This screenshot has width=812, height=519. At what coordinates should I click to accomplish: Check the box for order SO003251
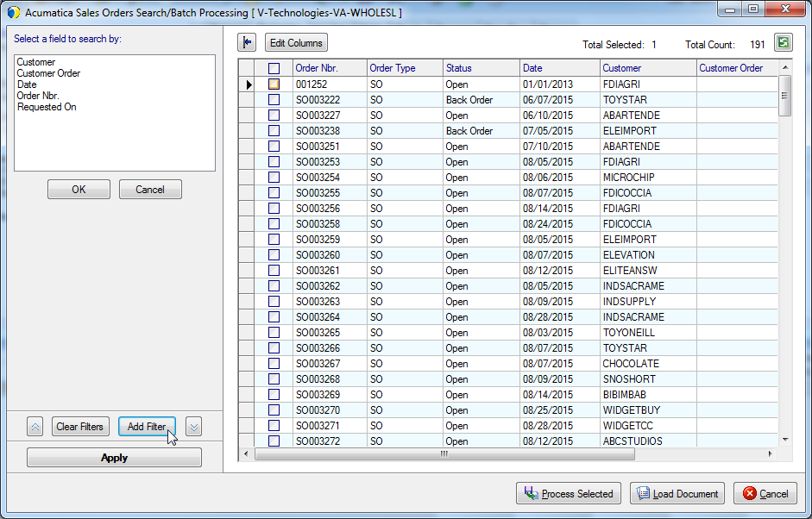click(274, 146)
